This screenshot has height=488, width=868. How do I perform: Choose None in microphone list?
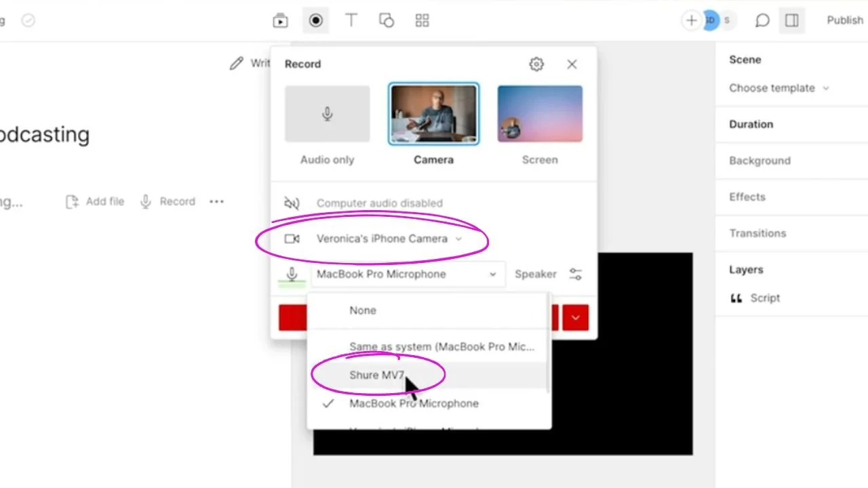[x=428, y=310]
